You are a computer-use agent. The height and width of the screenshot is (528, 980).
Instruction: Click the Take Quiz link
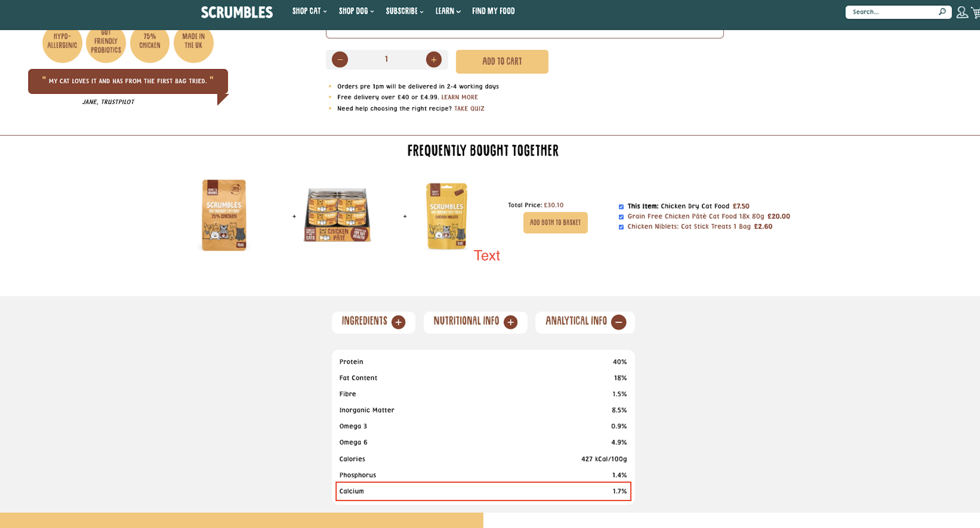tap(469, 108)
